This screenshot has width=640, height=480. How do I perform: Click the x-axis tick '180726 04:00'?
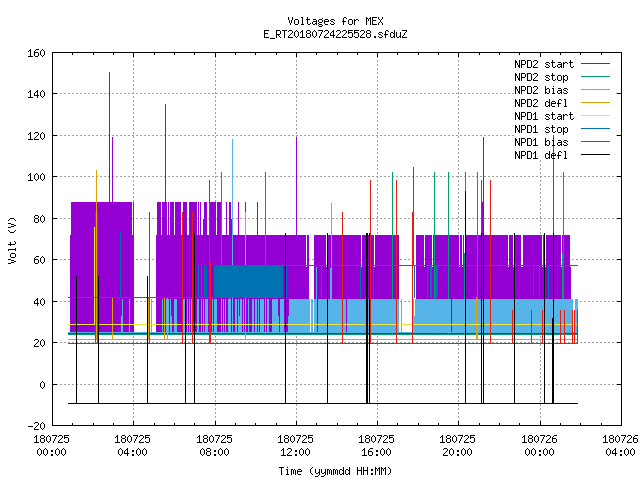pyautogui.click(x=620, y=446)
